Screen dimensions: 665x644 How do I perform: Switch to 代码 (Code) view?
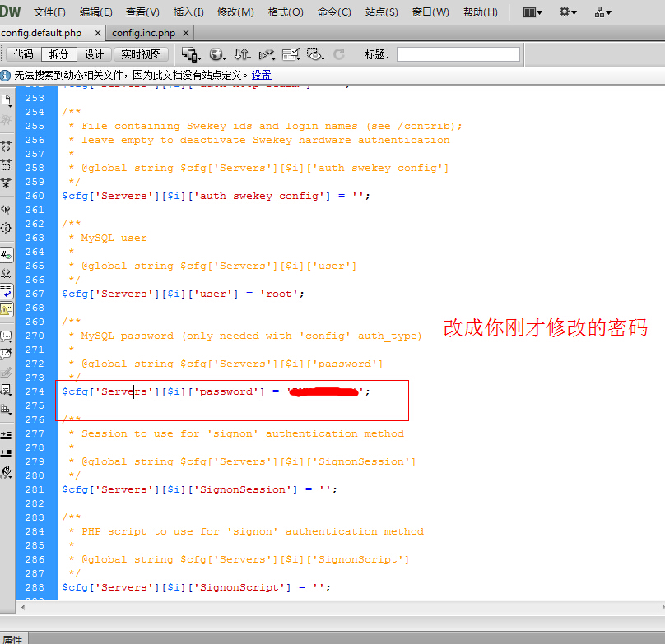(x=23, y=54)
